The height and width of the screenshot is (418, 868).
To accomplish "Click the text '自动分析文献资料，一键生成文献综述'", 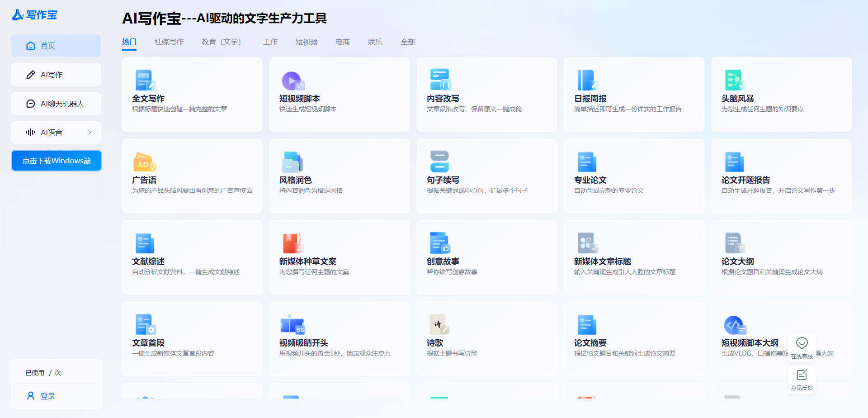I will coord(186,272).
